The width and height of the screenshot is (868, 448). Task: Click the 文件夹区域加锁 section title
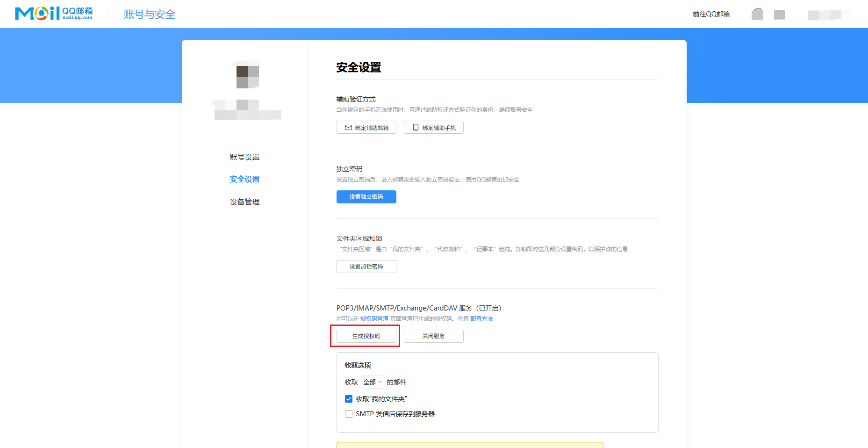(x=359, y=238)
